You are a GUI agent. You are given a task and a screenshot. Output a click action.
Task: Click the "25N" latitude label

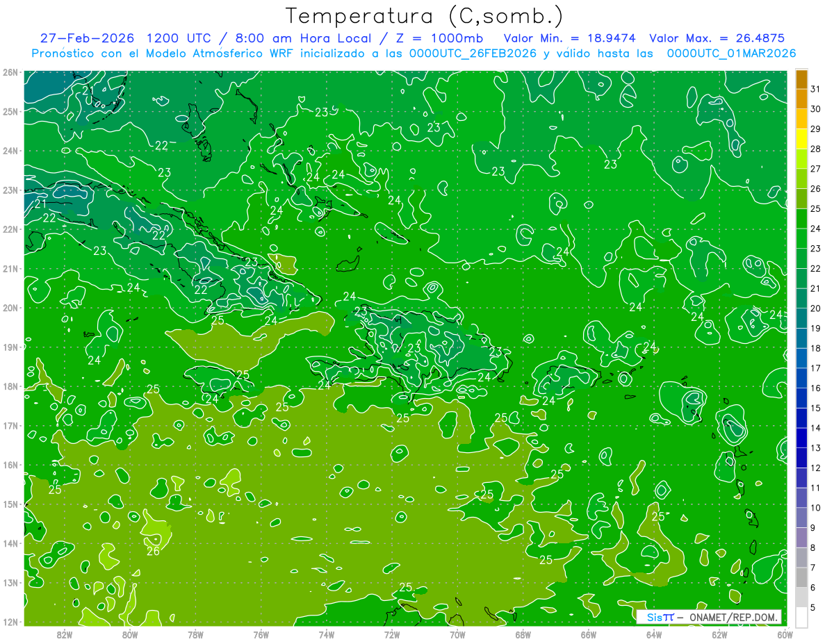pyautogui.click(x=10, y=111)
